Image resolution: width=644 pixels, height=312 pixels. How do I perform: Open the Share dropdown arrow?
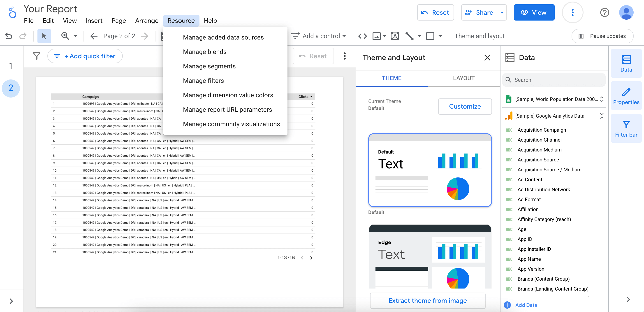503,12
